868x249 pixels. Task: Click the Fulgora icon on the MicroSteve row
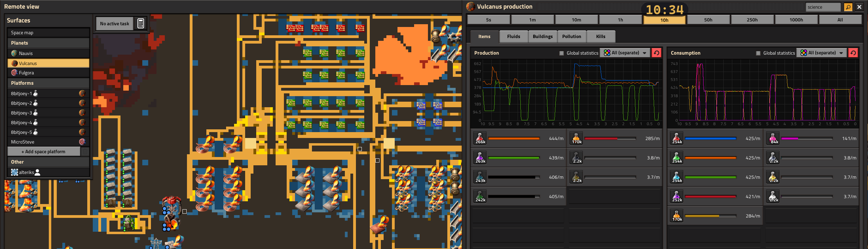coord(82,142)
